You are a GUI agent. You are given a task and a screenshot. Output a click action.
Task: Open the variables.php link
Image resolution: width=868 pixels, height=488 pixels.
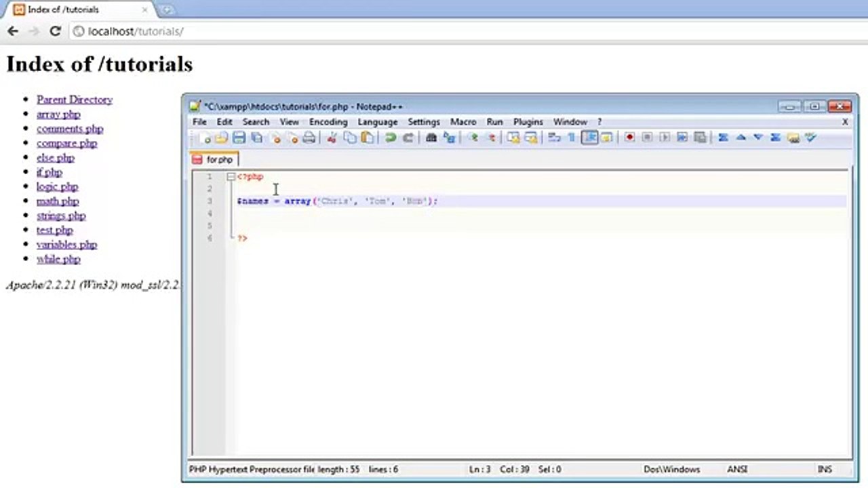coord(67,245)
